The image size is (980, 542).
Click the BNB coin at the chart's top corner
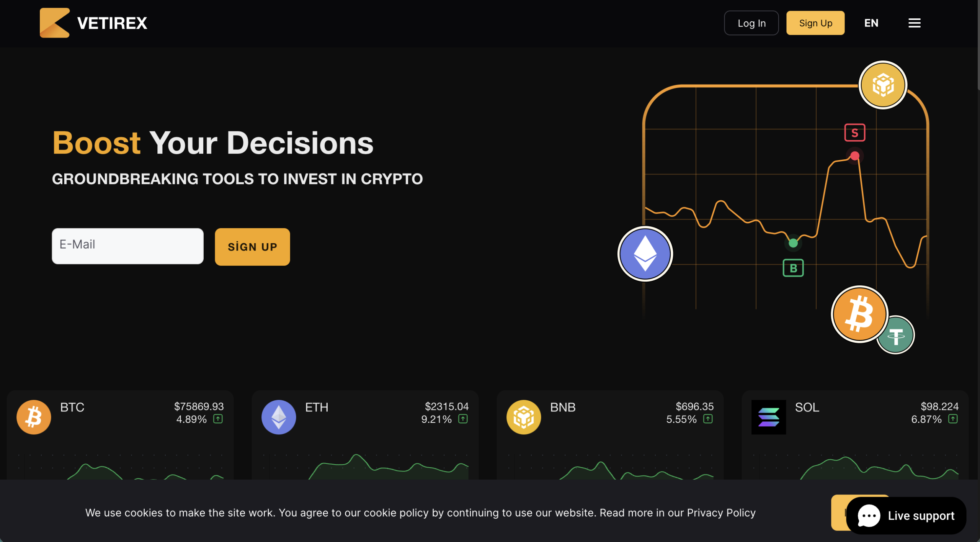[x=882, y=84]
